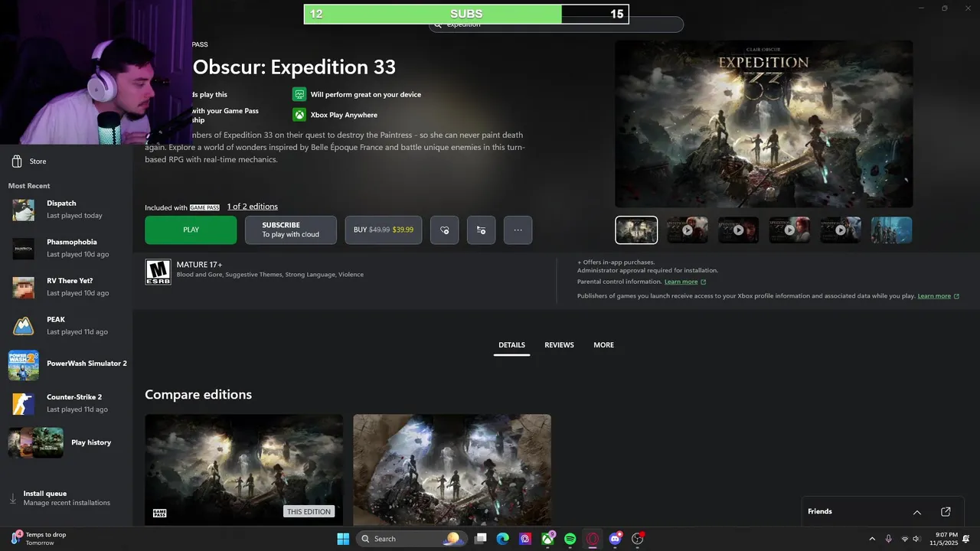Open Xbox app icon on the taskbar

coord(548,539)
